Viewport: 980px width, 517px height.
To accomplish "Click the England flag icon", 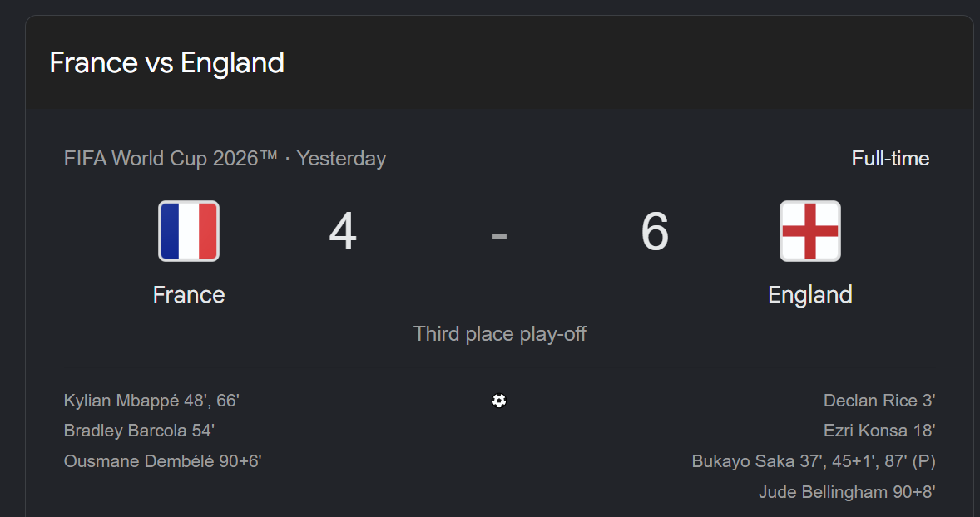I will click(x=810, y=231).
